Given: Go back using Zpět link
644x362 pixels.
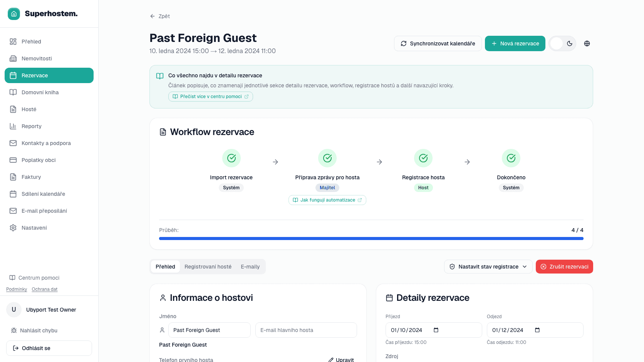Looking at the screenshot, I should coord(160,16).
